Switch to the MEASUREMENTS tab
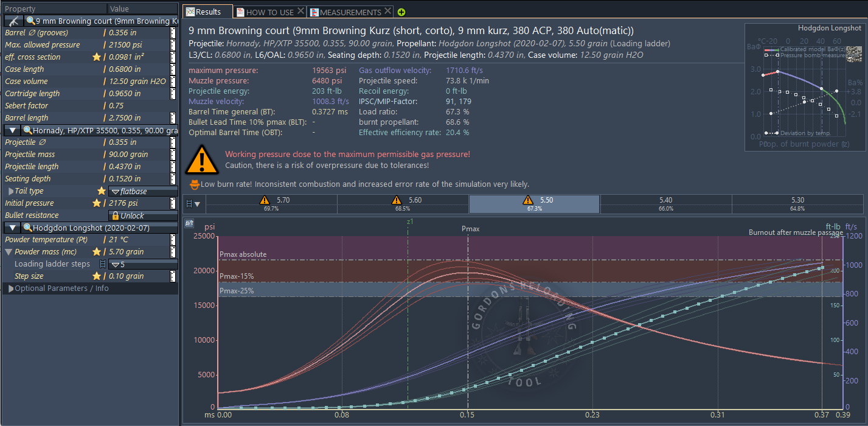This screenshot has height=426, width=868. tap(350, 12)
